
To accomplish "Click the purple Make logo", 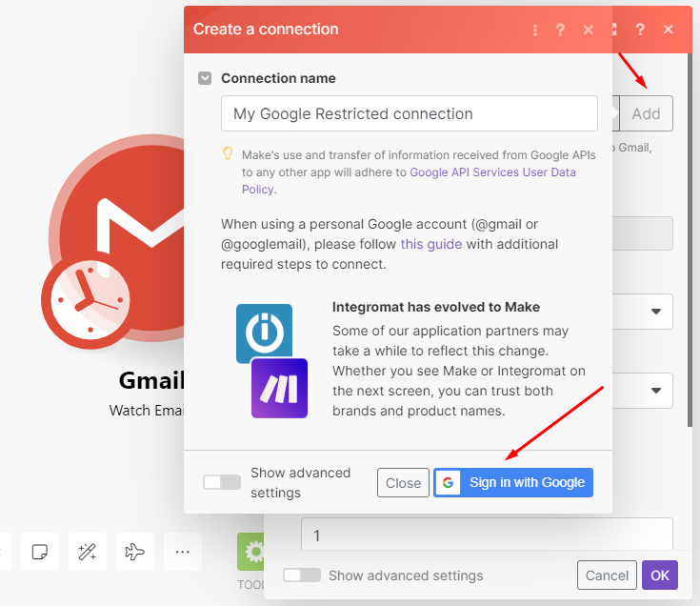I will point(279,388).
